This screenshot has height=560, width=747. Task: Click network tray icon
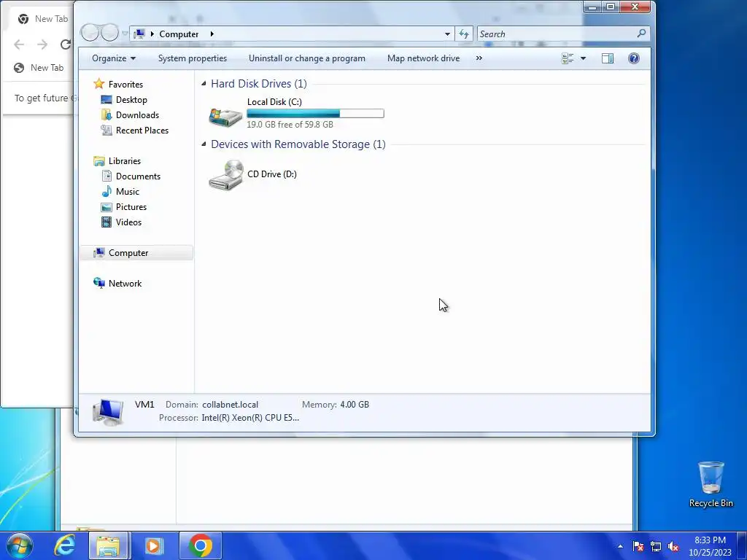coord(656,546)
